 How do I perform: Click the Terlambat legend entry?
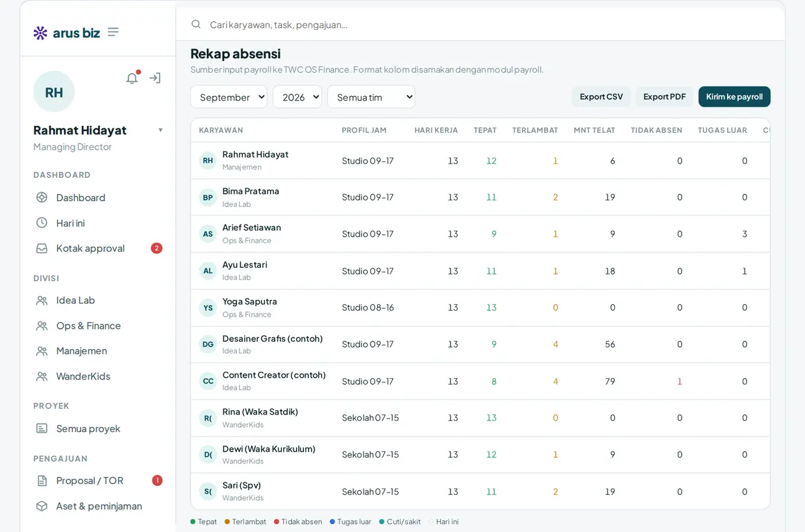(x=245, y=522)
